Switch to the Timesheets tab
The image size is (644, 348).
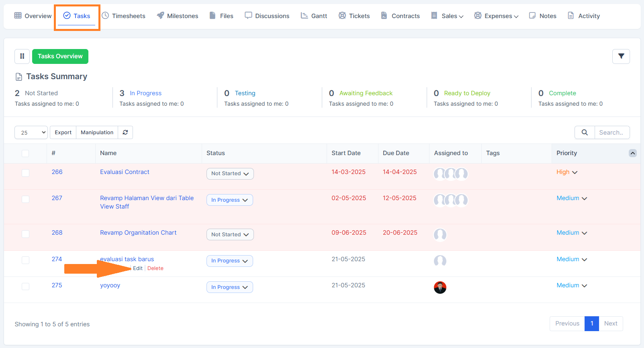click(x=123, y=16)
